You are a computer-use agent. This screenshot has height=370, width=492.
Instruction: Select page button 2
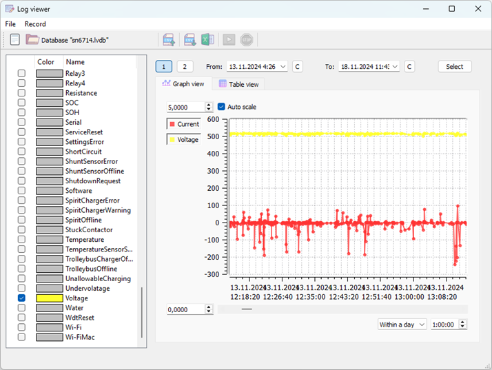pyautogui.click(x=185, y=67)
